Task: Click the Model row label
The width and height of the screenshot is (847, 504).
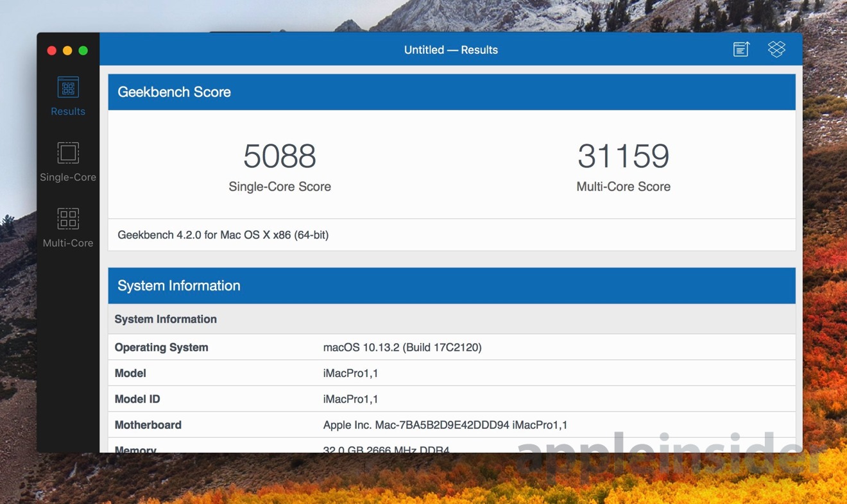Action: click(x=130, y=373)
